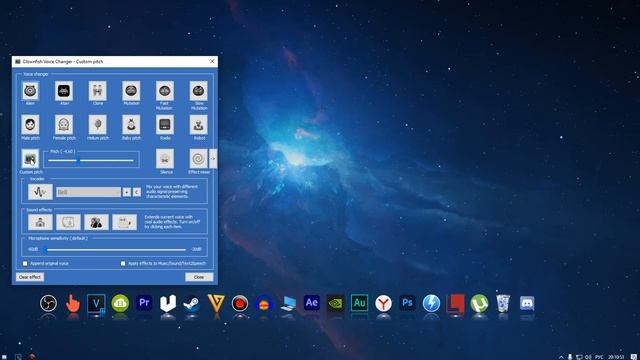This screenshot has height=360, width=640.
Task: Expand the arrow beside Effect mixer
Action: point(213,159)
